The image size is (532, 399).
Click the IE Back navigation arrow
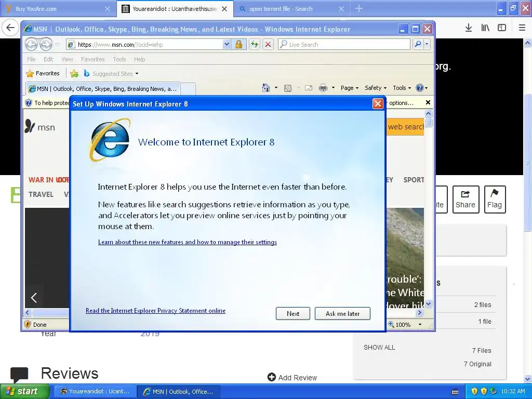click(x=31, y=44)
